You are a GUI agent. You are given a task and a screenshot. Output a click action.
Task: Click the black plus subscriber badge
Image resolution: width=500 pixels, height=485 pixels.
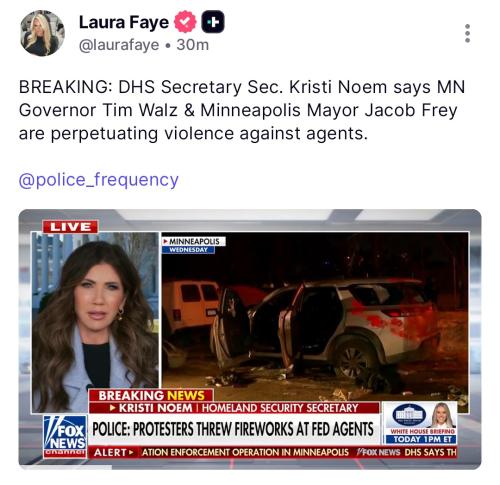click(212, 22)
